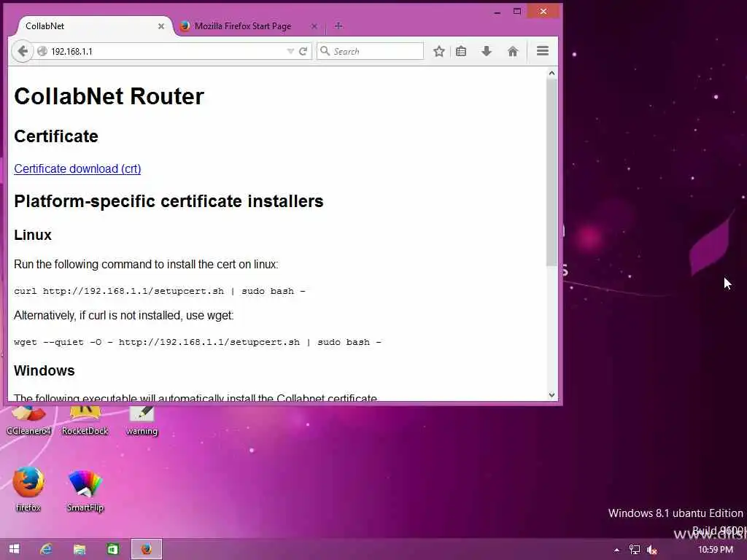Open the bookmarks list icon
The width and height of the screenshot is (747, 560).
pyautogui.click(x=461, y=51)
